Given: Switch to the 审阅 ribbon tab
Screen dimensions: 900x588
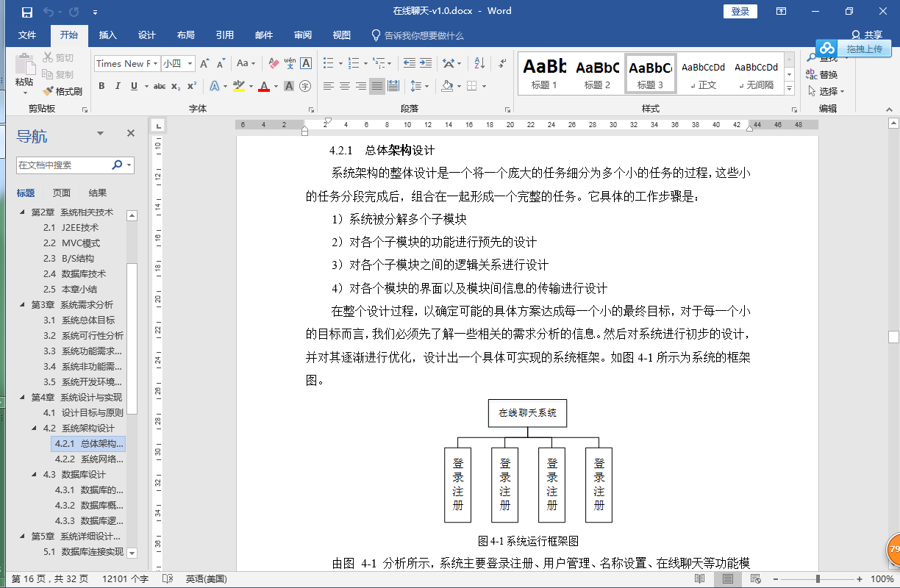Looking at the screenshot, I should pos(303,35).
